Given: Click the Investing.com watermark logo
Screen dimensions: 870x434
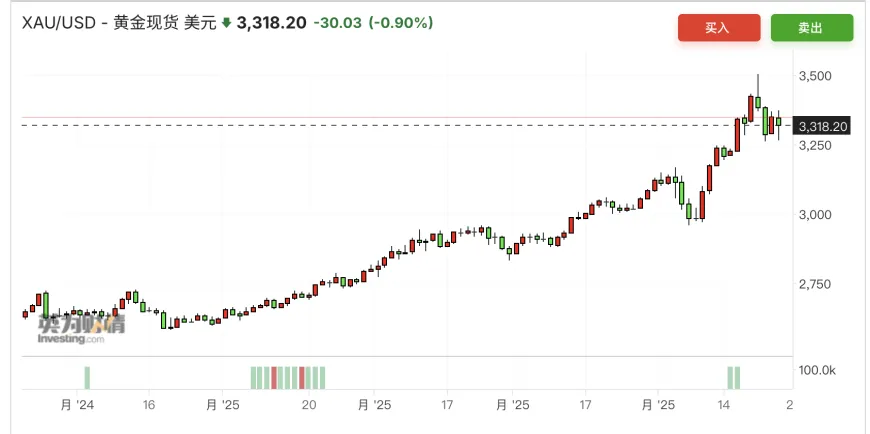Looking at the screenshot, I should click(x=82, y=330).
